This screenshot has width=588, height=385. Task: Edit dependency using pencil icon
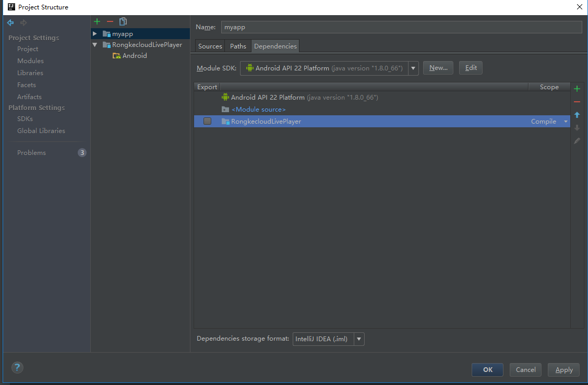(577, 141)
